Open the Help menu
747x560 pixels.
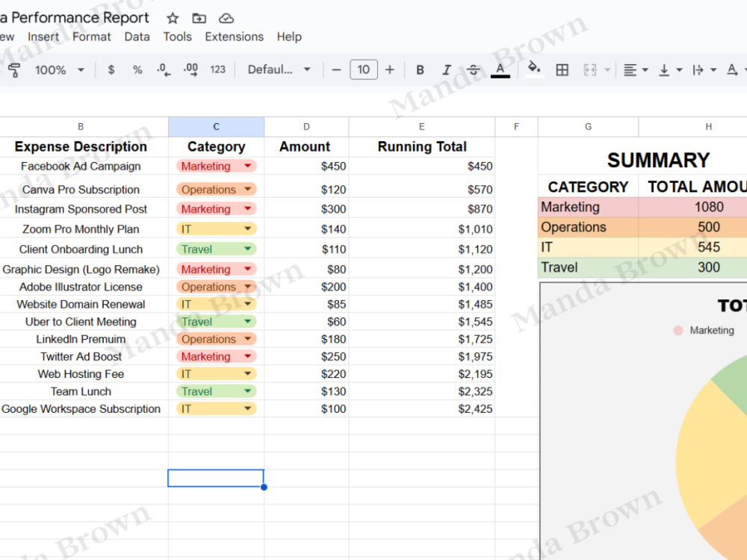point(289,37)
